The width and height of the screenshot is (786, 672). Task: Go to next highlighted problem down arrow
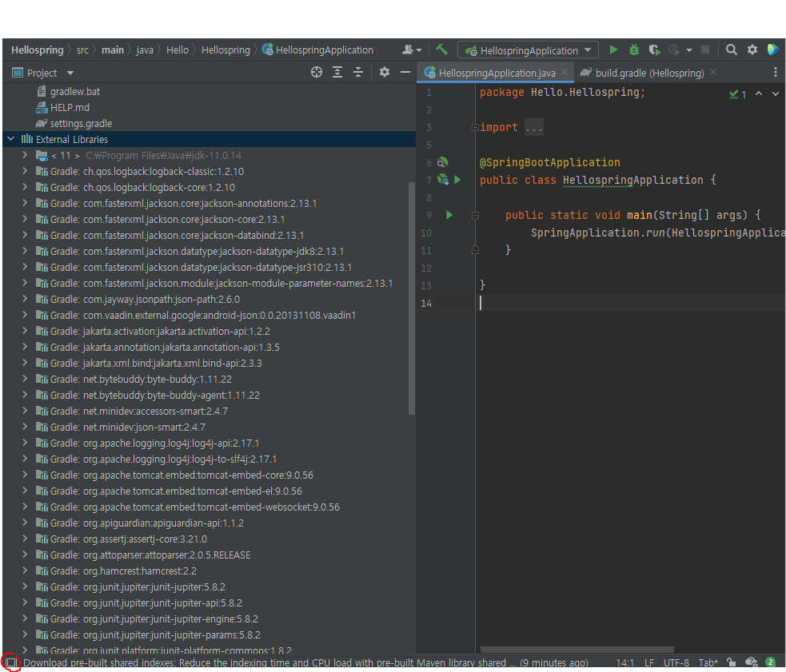[776, 93]
